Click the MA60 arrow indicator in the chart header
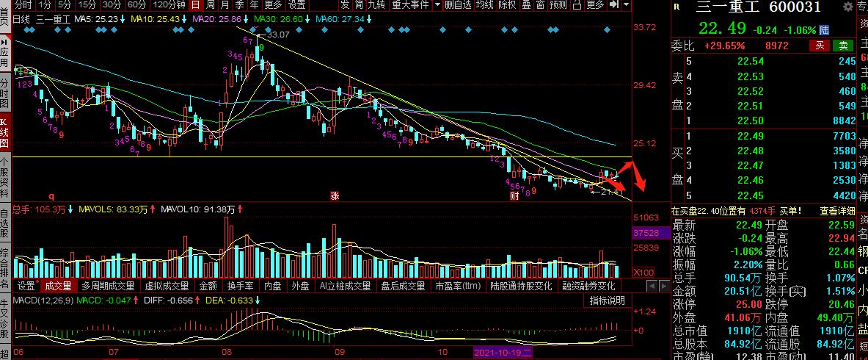 click(368, 19)
